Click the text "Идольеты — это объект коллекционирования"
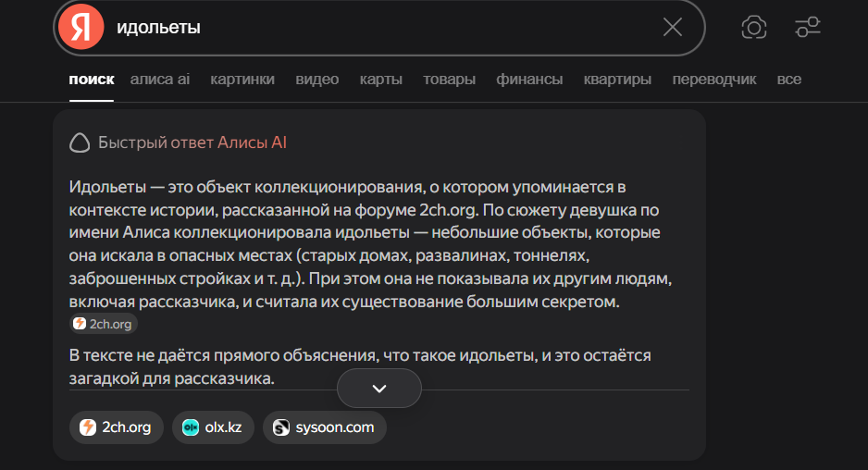This screenshot has height=470, width=868. [246, 187]
